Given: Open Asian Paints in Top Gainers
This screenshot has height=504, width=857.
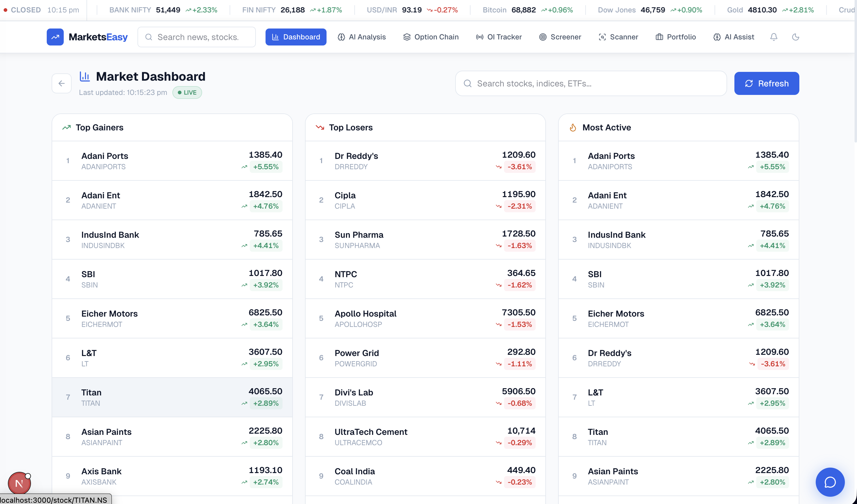Looking at the screenshot, I should point(172,437).
